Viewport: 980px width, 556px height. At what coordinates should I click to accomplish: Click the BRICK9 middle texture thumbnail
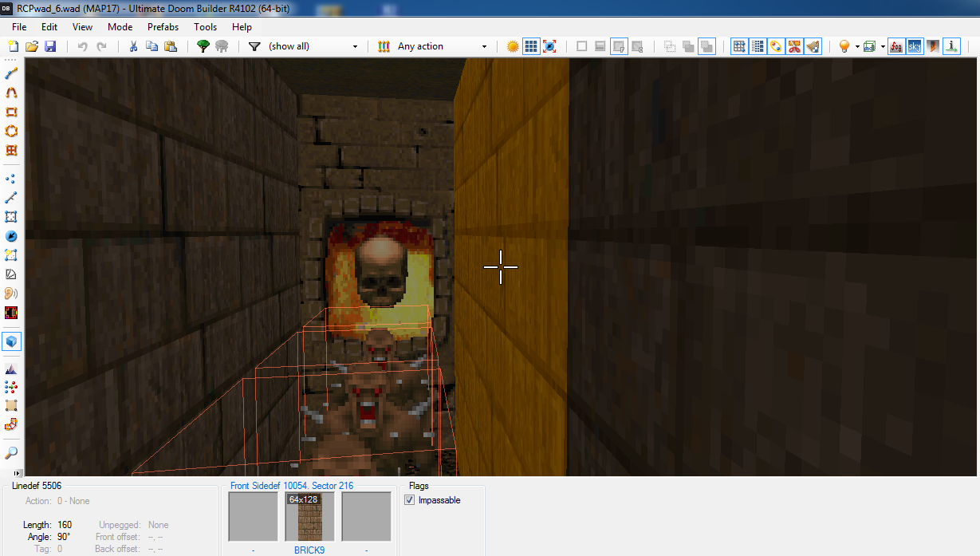pyautogui.click(x=309, y=517)
